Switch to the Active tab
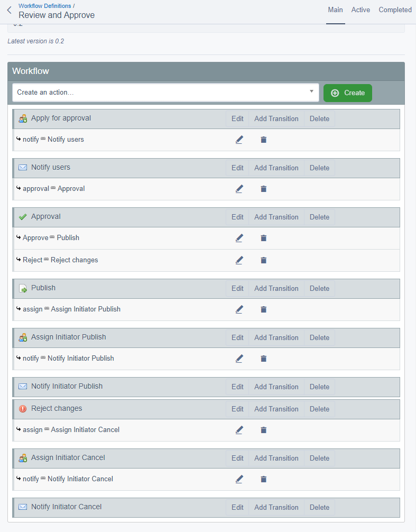 point(360,10)
